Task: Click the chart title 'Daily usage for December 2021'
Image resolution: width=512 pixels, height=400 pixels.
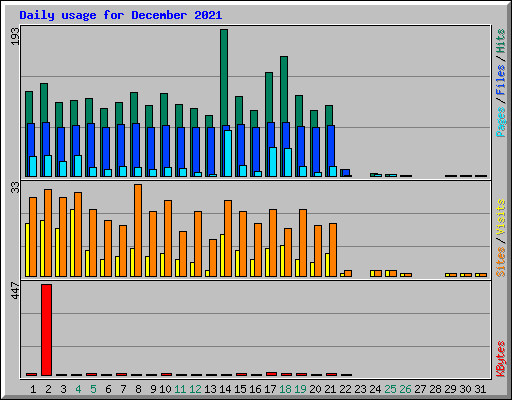Action: 121,16
